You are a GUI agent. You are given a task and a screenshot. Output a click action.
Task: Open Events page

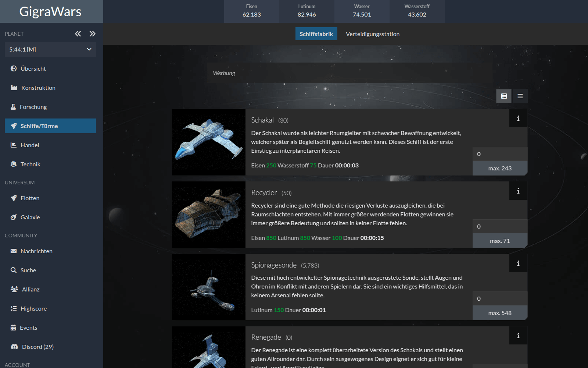coord(50,328)
